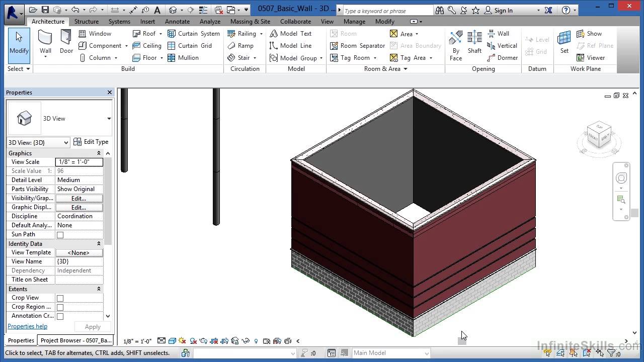Click View Template <None> button
The height and width of the screenshot is (362, 644).
point(79,252)
